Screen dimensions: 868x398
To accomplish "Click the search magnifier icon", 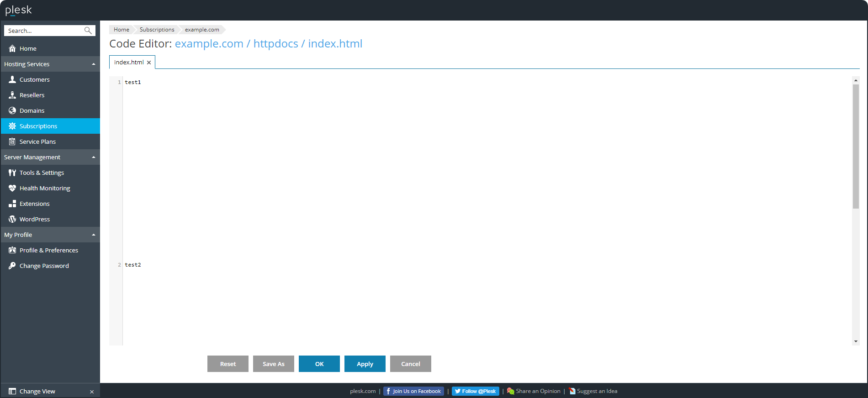I will coord(88,31).
